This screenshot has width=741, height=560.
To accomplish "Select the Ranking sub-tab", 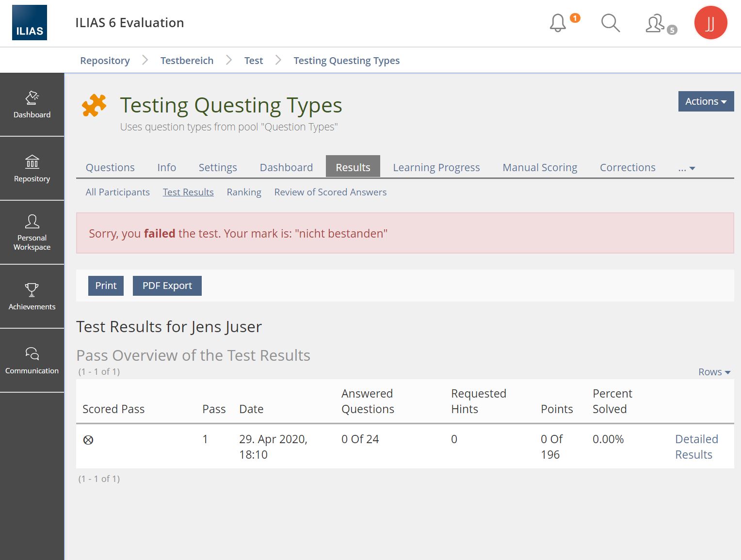I will (244, 192).
